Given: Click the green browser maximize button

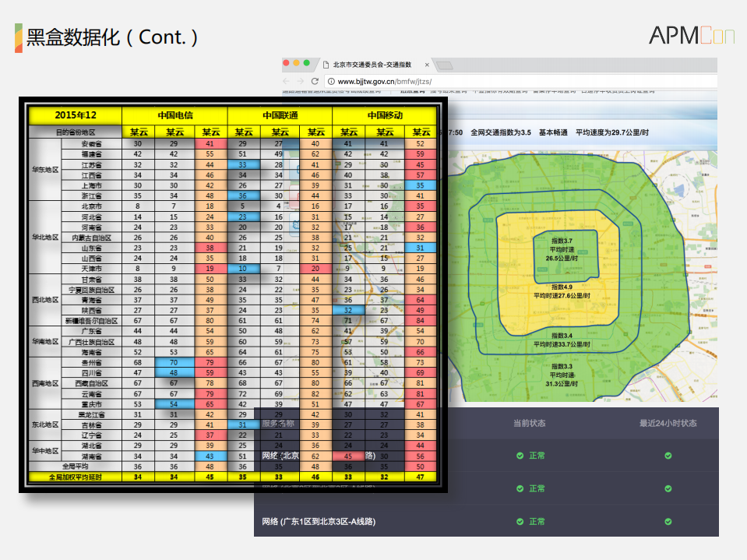Looking at the screenshot, I should [307, 63].
